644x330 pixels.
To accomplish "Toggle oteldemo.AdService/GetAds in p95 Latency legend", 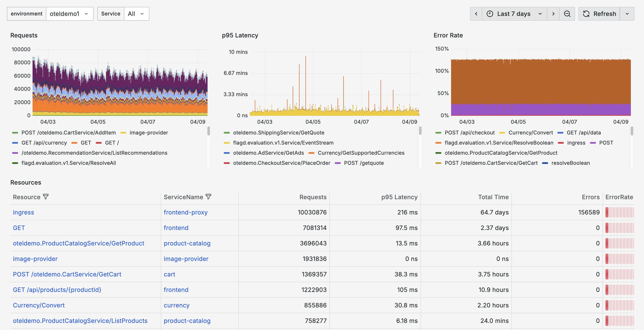I will pos(268,153).
